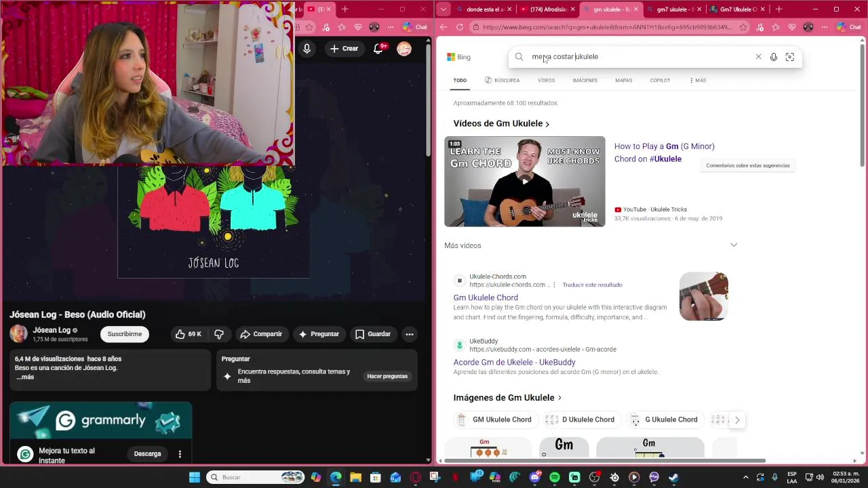Click the Windows Start button
868x488 pixels.
195,477
